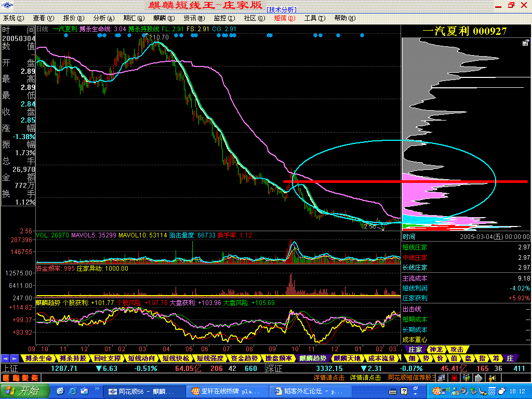Select the 短线动向 indicator tab

[x=142, y=358]
